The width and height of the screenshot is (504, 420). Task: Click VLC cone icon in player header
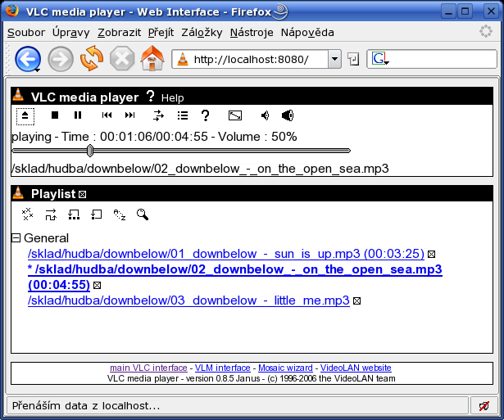coord(18,95)
